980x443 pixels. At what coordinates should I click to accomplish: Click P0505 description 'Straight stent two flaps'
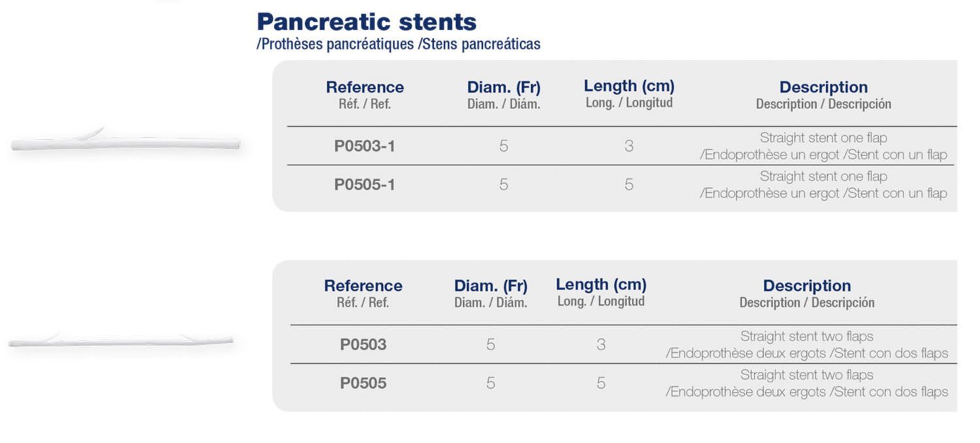(807, 375)
